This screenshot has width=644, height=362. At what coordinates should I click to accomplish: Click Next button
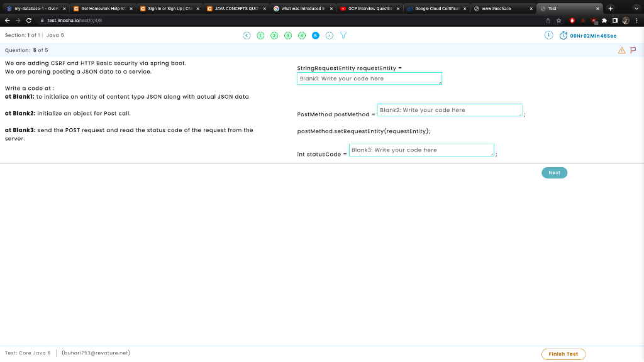pos(554,173)
